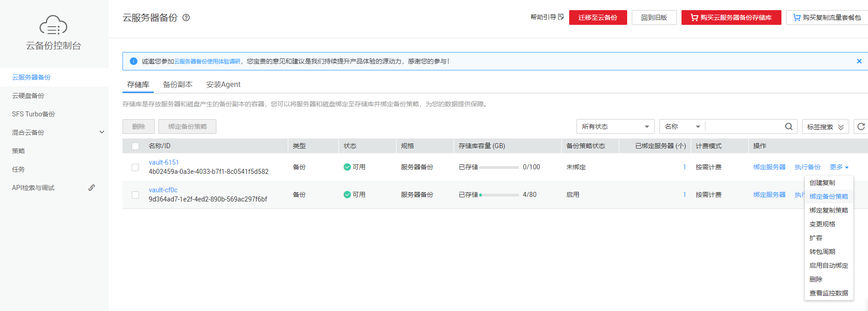Click 购买复制流量套餐包 button
The height and width of the screenshot is (311, 868).
[827, 17]
